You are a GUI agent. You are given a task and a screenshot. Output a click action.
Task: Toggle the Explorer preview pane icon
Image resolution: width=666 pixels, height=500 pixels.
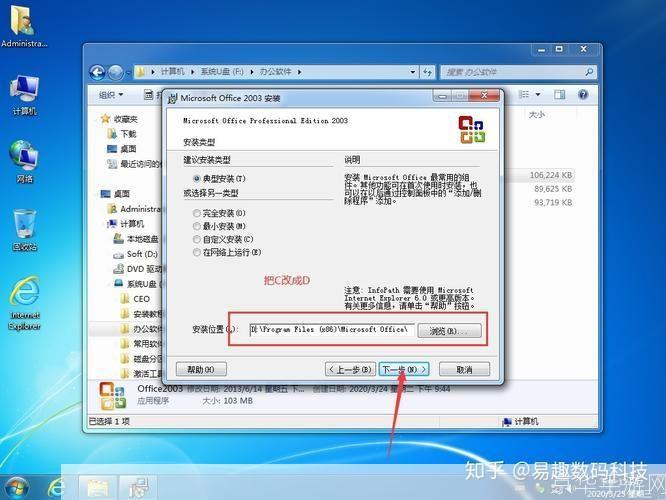pyautogui.click(x=559, y=95)
